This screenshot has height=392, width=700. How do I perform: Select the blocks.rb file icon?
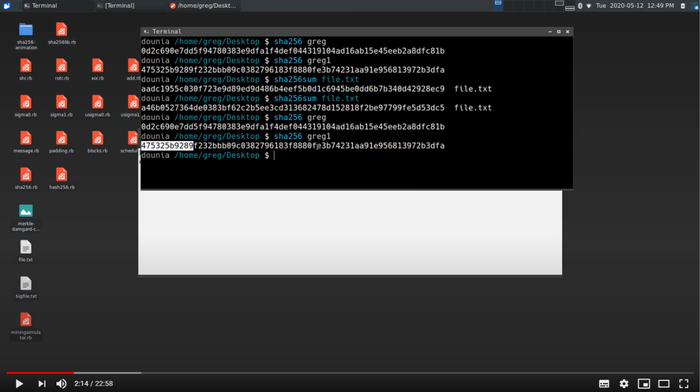(97, 139)
